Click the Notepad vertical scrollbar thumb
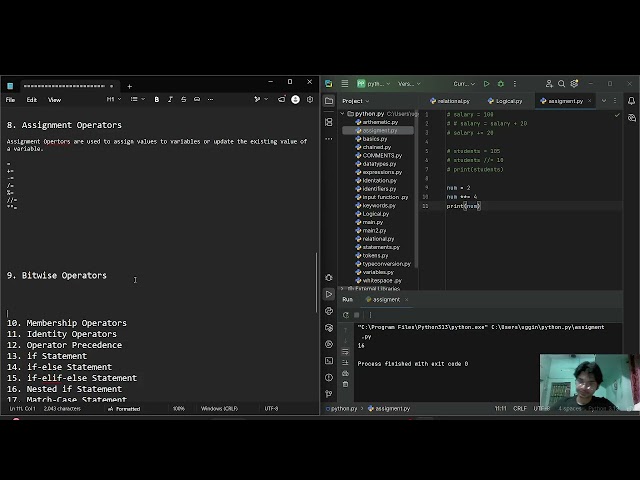The image size is (640, 480). [316, 282]
